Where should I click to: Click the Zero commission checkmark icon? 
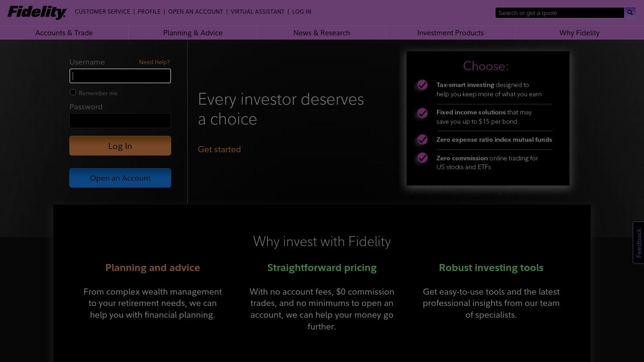click(x=422, y=158)
